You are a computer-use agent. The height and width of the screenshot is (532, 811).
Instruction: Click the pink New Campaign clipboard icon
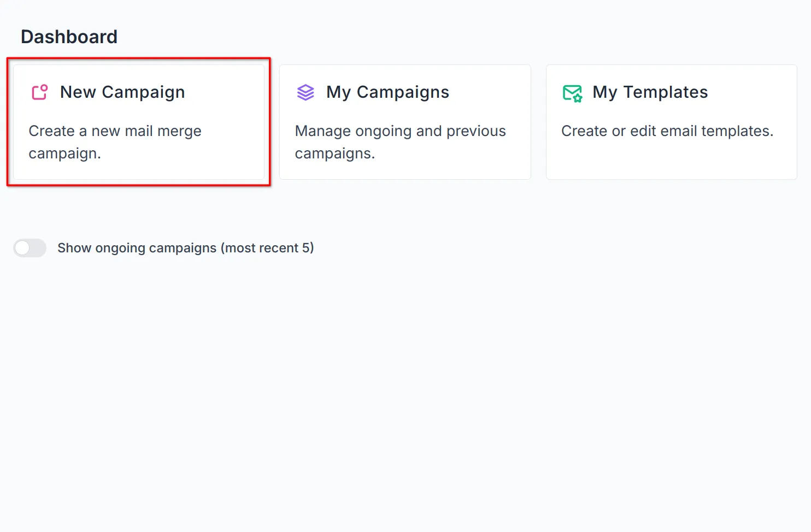[x=39, y=92]
